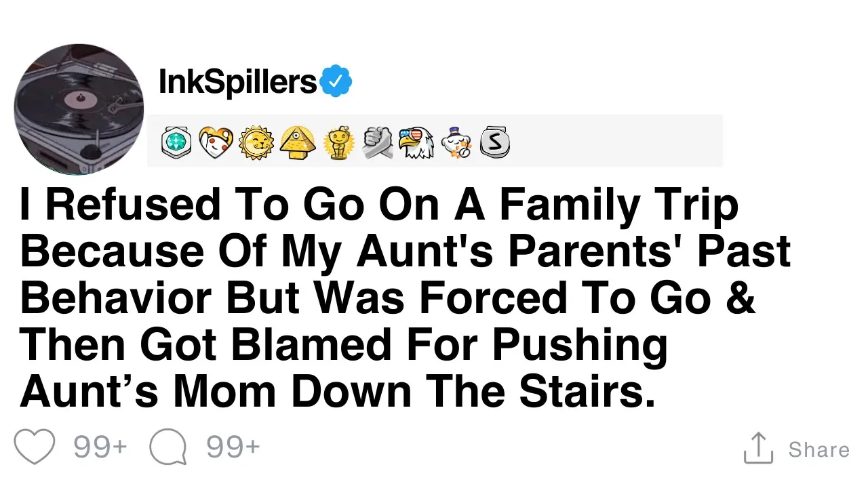Click the silver S award badge
The height and width of the screenshot is (488, 868).
(x=494, y=143)
